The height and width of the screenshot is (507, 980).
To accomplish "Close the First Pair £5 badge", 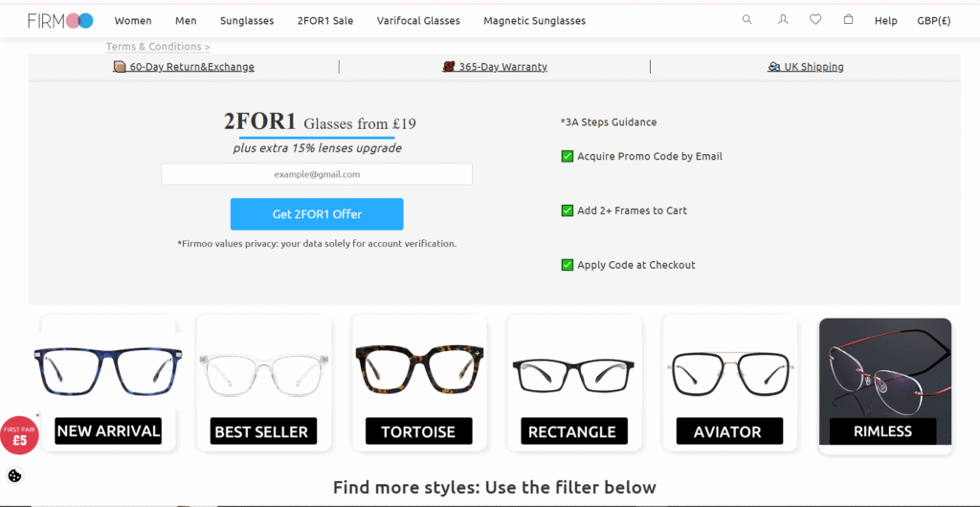I will [37, 414].
